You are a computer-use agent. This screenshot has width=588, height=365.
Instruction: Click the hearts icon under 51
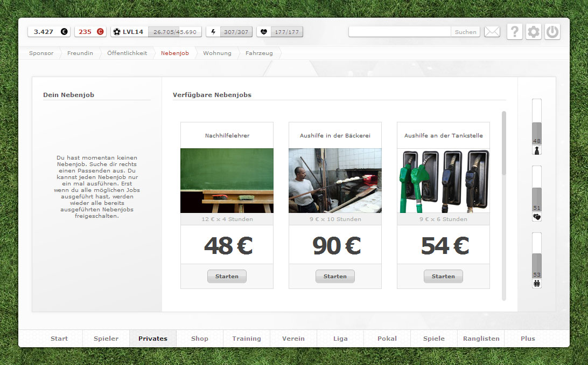537,217
